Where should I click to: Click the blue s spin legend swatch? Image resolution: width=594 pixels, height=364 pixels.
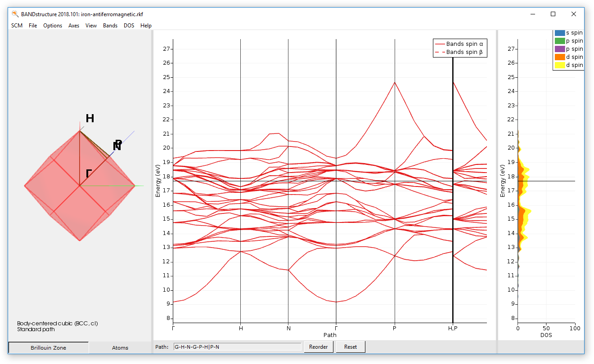561,32
